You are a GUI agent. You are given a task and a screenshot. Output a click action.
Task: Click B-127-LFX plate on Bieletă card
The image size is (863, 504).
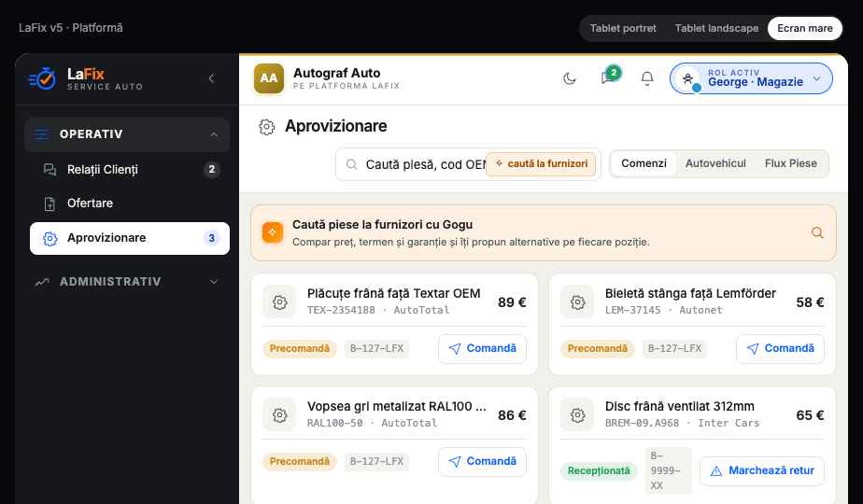coord(674,349)
